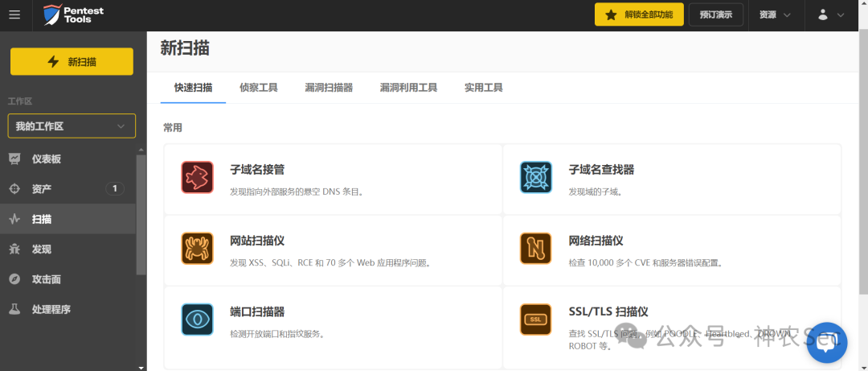
Task: Switch to the 实用工具 tab
Action: pos(483,88)
